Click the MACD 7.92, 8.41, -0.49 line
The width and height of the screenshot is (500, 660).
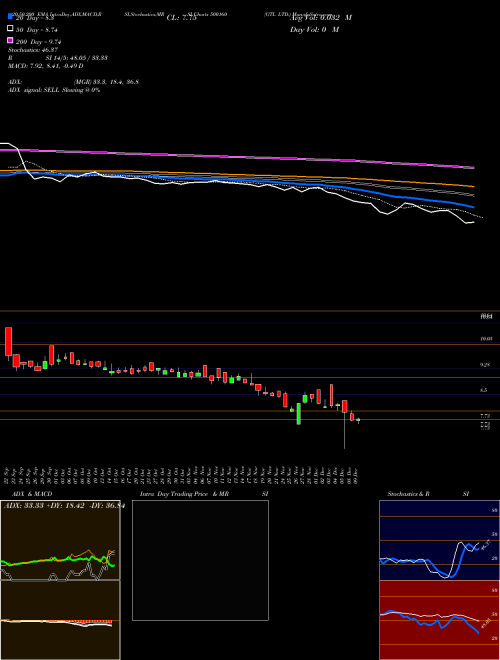[45, 66]
